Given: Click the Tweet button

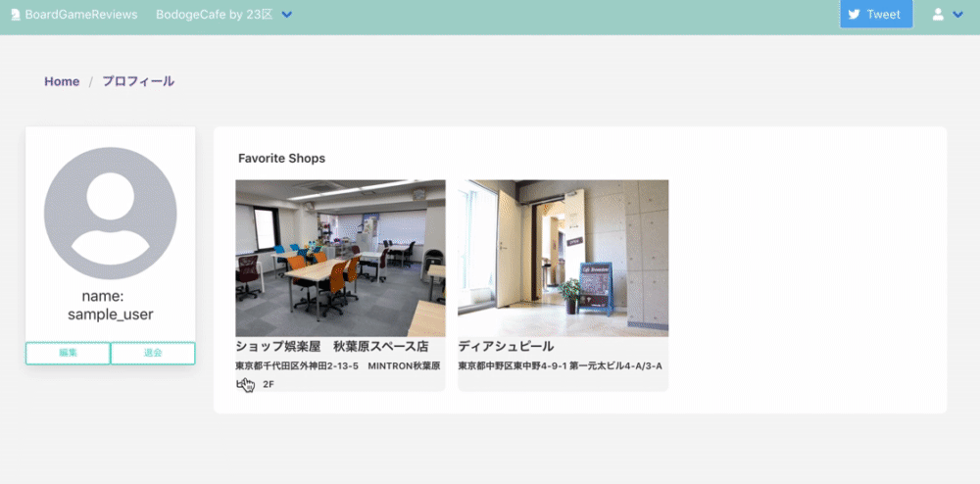Looking at the screenshot, I should coord(875,15).
